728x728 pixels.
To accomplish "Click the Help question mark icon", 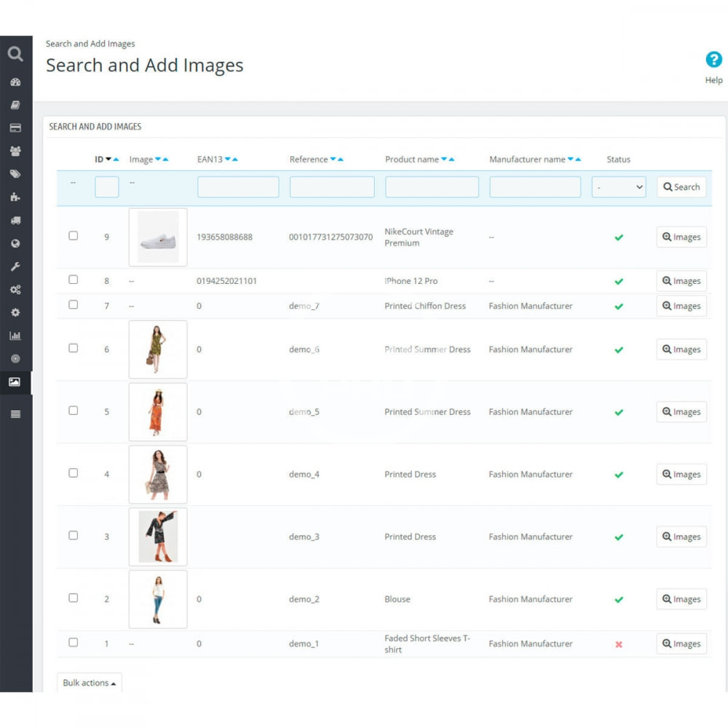I will (713, 60).
